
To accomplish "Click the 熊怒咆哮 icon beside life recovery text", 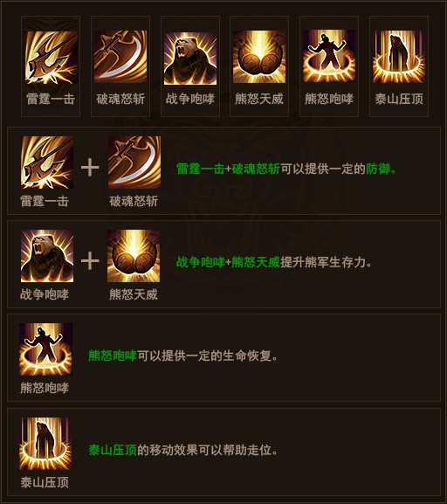I will tap(45, 349).
